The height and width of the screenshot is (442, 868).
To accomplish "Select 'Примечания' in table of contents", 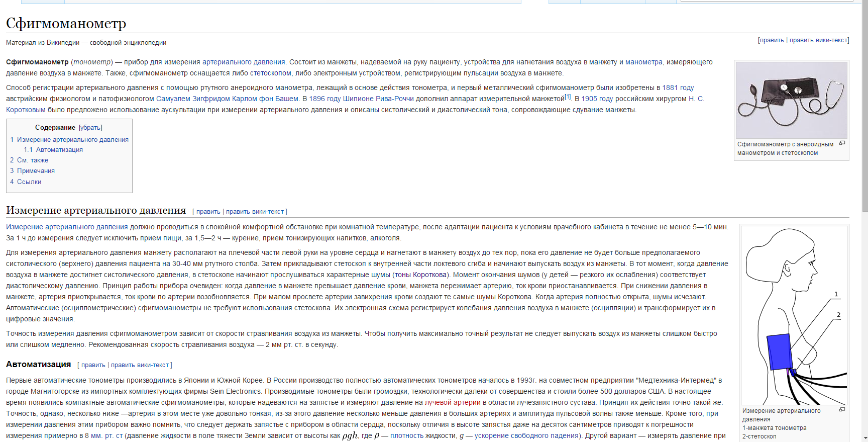I will click(x=36, y=171).
